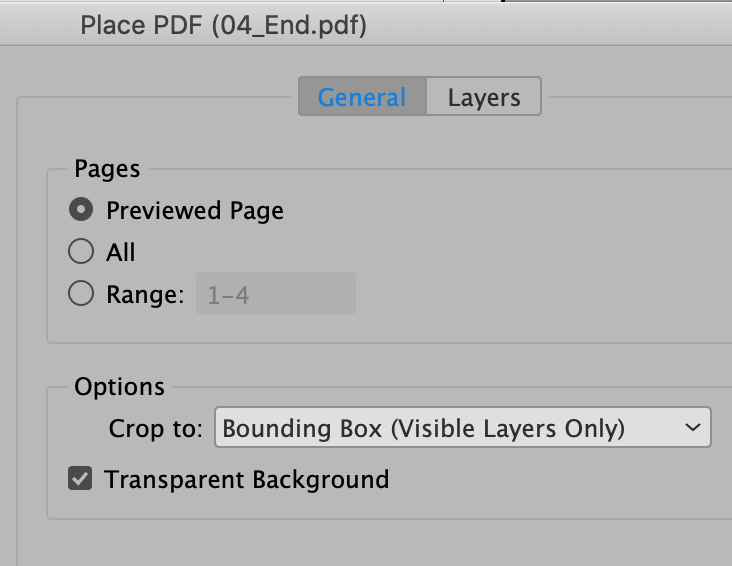Viewport: 732px width, 566px height.
Task: Click the Options group heading
Action: click(x=119, y=387)
